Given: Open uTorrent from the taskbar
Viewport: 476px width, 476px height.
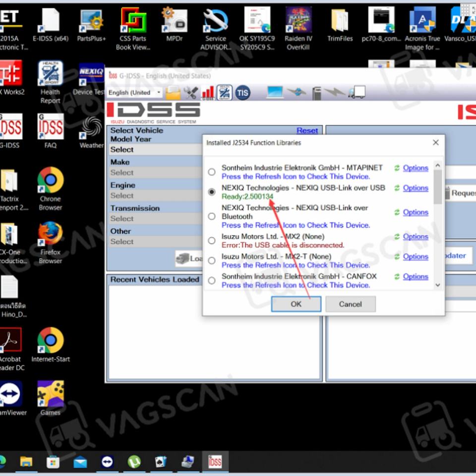Looking at the screenshot, I should (134, 462).
